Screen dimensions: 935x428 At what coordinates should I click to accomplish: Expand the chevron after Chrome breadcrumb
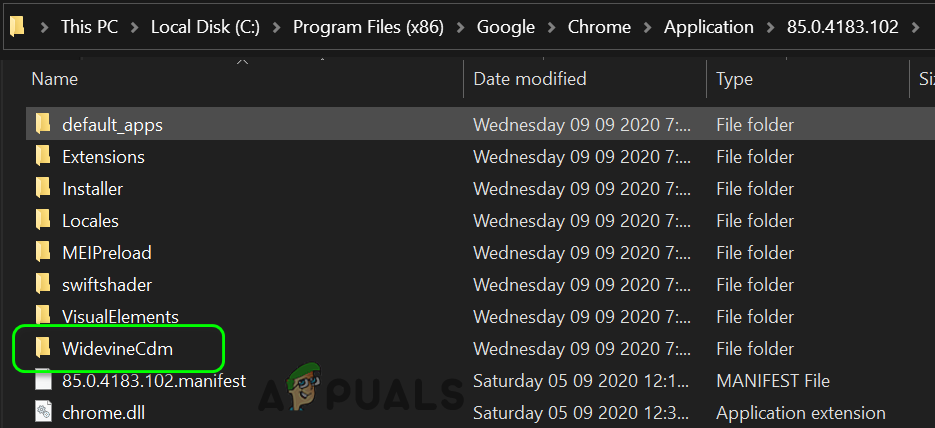pos(645,27)
